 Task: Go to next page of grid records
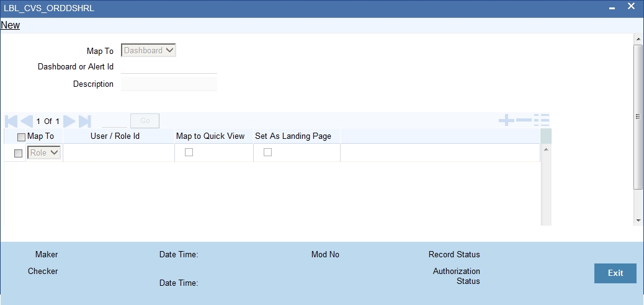click(x=69, y=121)
